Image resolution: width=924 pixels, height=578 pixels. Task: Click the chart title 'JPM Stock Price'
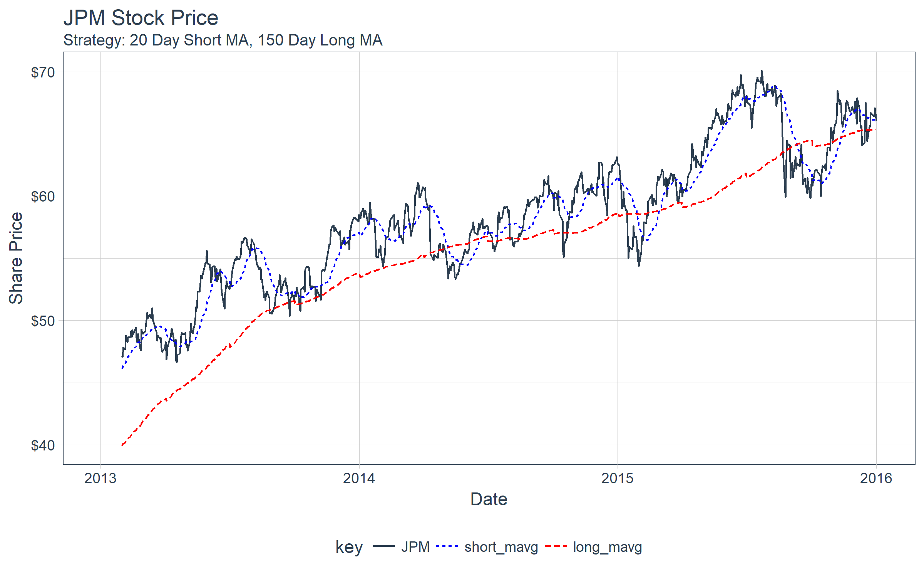pos(141,18)
